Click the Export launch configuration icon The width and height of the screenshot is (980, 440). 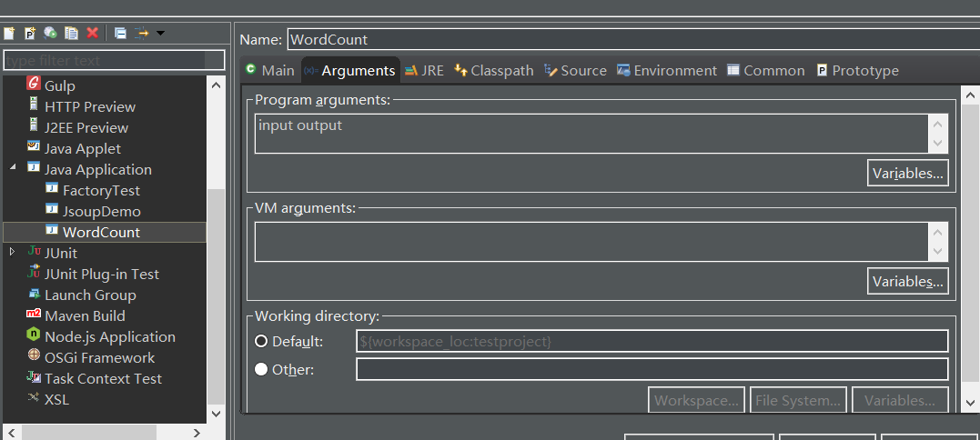(x=50, y=33)
